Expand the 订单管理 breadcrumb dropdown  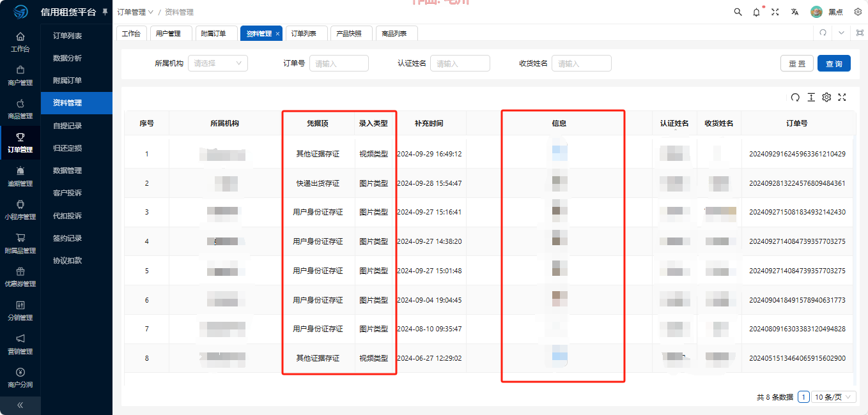click(x=135, y=12)
